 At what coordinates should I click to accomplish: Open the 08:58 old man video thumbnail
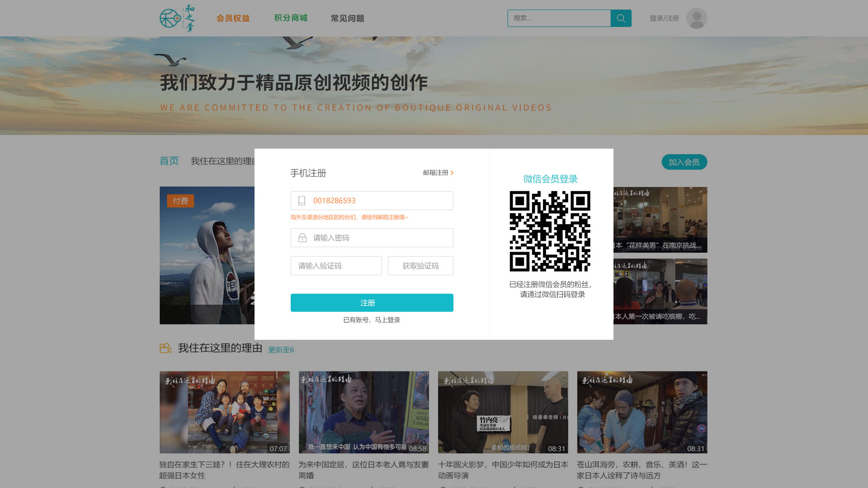[x=364, y=413]
